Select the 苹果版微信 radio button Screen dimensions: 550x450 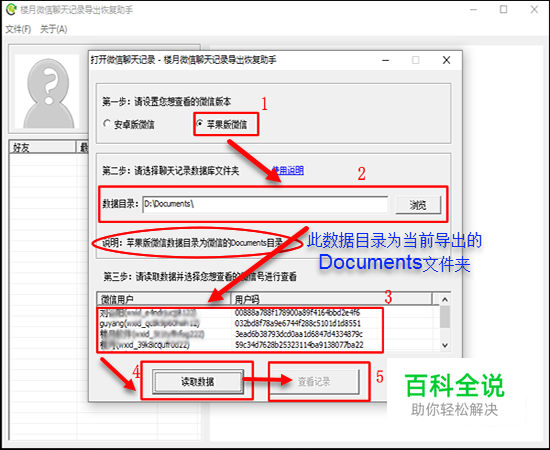click(x=222, y=124)
